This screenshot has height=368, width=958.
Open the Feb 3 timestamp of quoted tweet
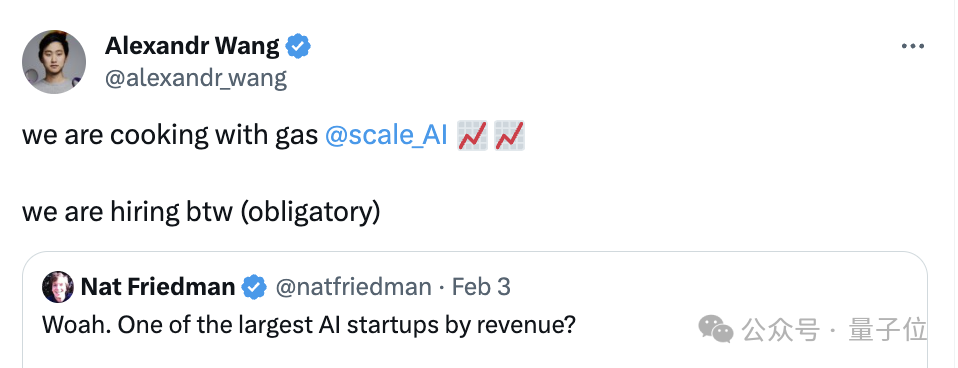[481, 287]
